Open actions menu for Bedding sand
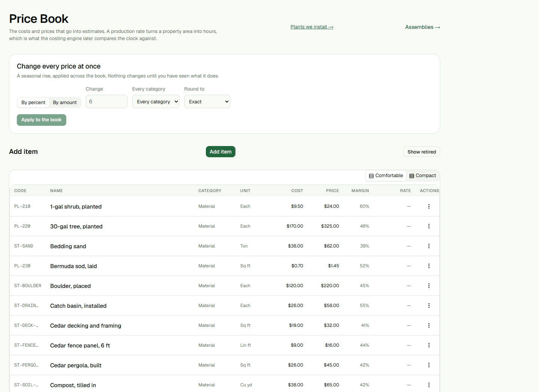Image resolution: width=539 pixels, height=392 pixels. pyautogui.click(x=429, y=246)
